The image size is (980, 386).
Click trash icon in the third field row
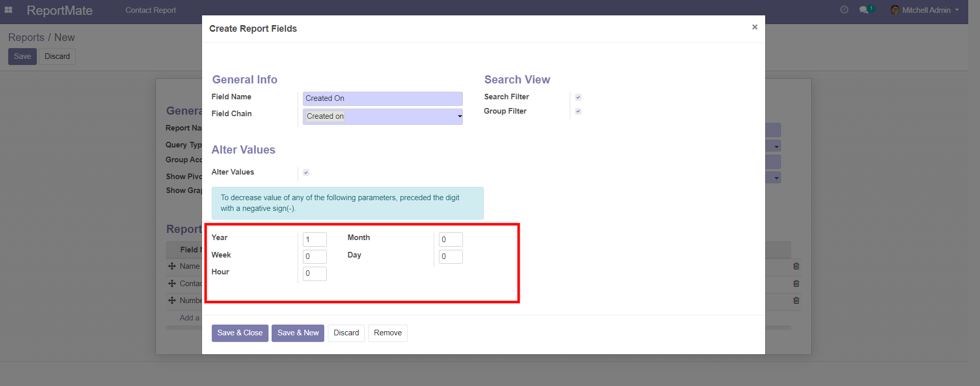tap(796, 301)
